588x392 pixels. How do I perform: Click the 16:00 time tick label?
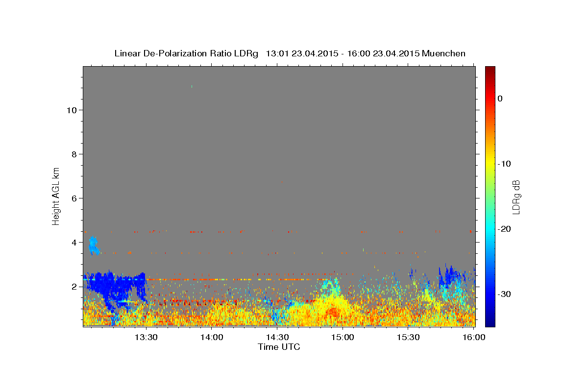[x=473, y=337]
